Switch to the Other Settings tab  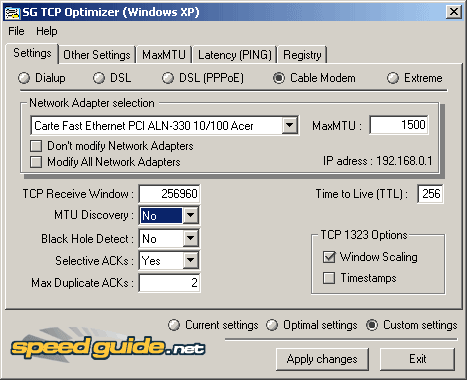tap(97, 55)
